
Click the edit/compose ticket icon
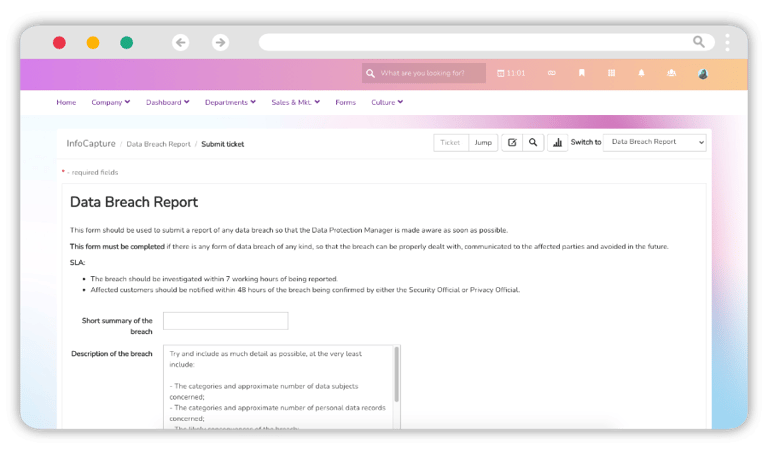[x=511, y=143]
